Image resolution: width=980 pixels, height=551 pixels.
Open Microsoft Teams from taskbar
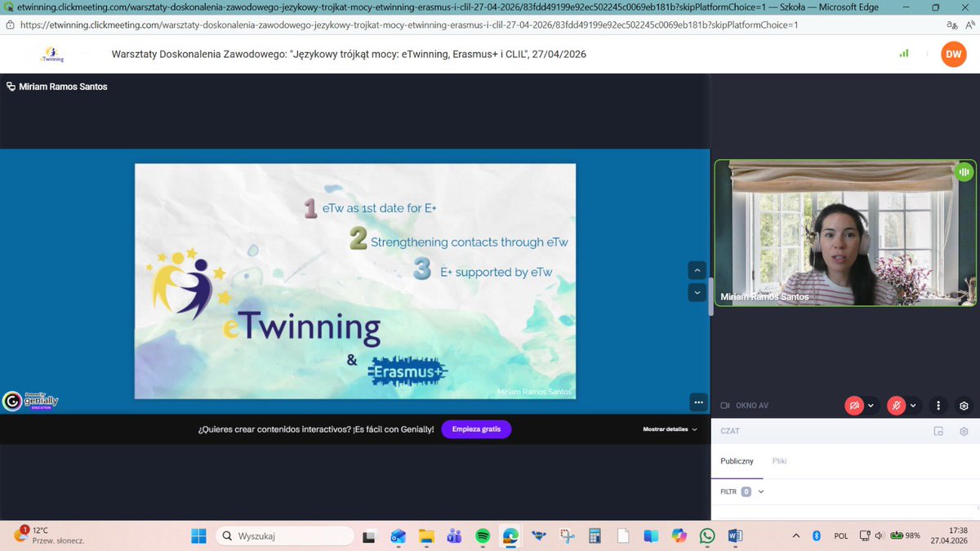pos(454,536)
